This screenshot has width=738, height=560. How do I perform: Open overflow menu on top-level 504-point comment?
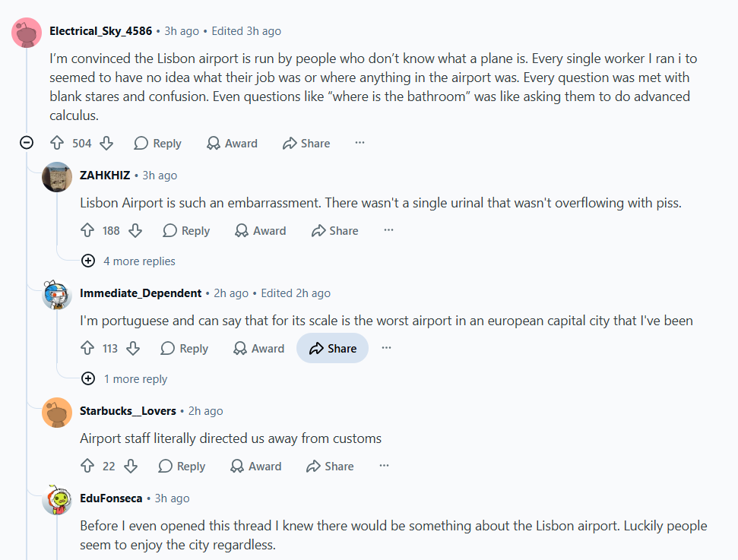pyautogui.click(x=359, y=143)
